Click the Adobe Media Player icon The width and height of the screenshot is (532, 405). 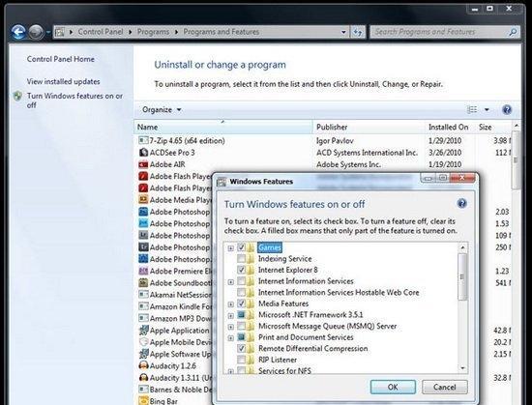pyautogui.click(x=143, y=200)
